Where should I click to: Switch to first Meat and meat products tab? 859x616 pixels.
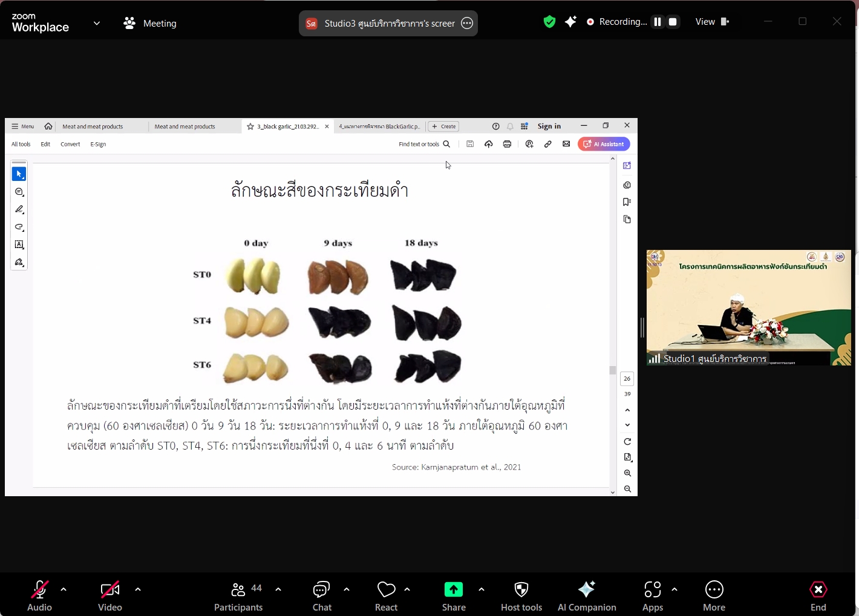pos(93,126)
